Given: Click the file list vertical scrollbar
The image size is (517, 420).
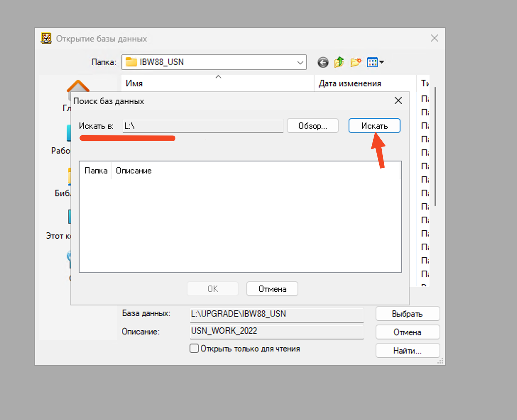Looking at the screenshot, I should pyautogui.click(x=435, y=146).
